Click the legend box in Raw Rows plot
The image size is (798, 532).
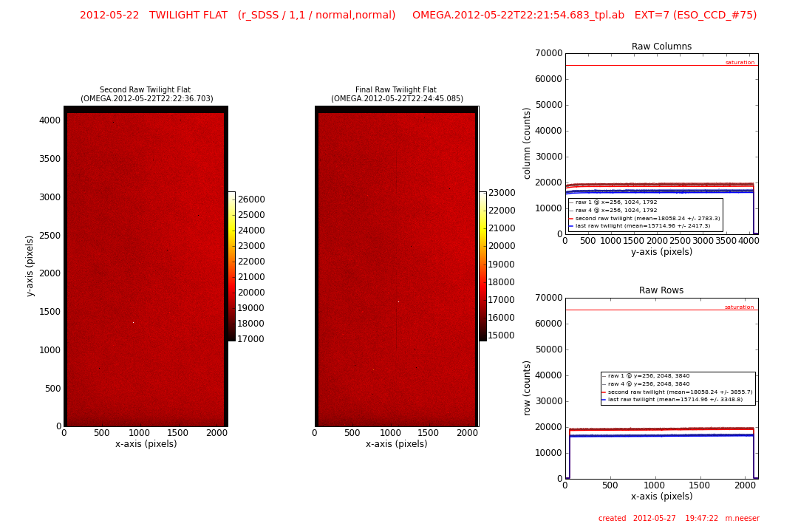click(678, 388)
